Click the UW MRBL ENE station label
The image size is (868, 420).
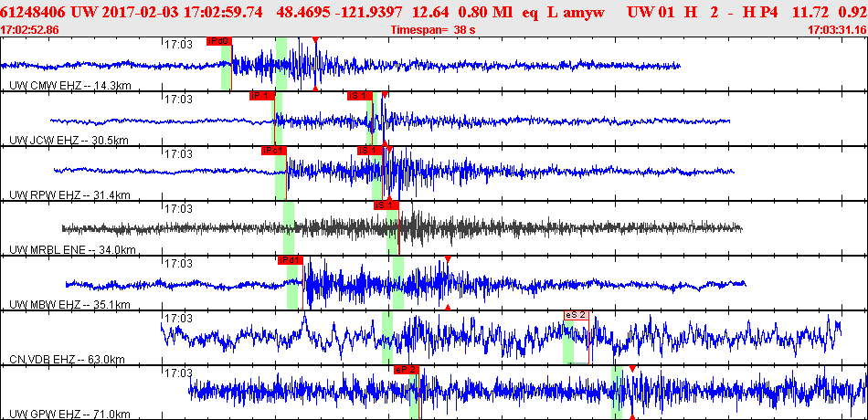click(73, 250)
